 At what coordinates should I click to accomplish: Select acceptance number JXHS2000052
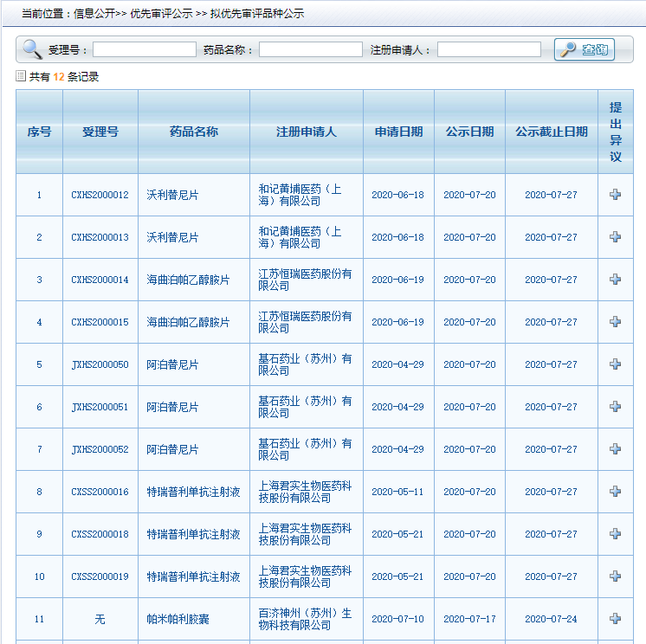[x=100, y=449]
